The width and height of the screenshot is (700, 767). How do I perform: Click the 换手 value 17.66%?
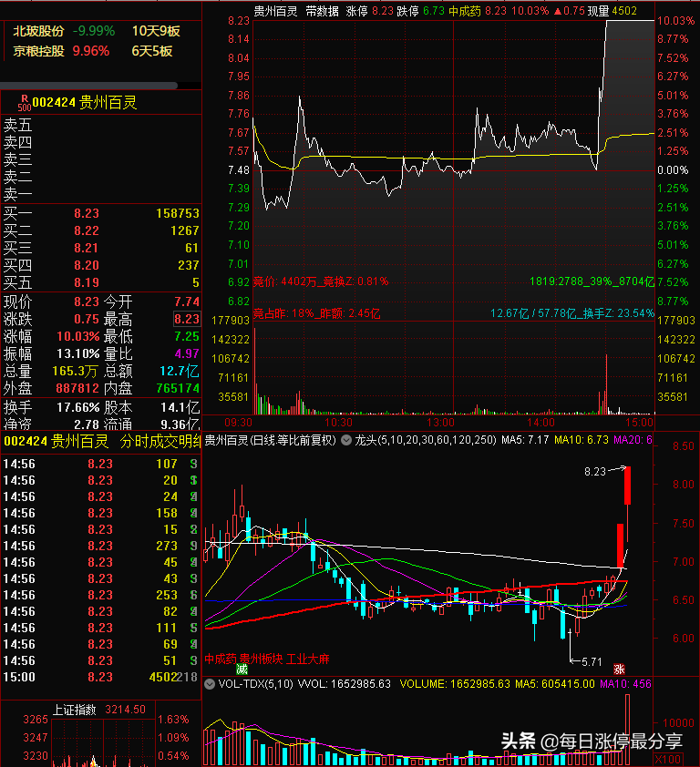tap(78, 407)
